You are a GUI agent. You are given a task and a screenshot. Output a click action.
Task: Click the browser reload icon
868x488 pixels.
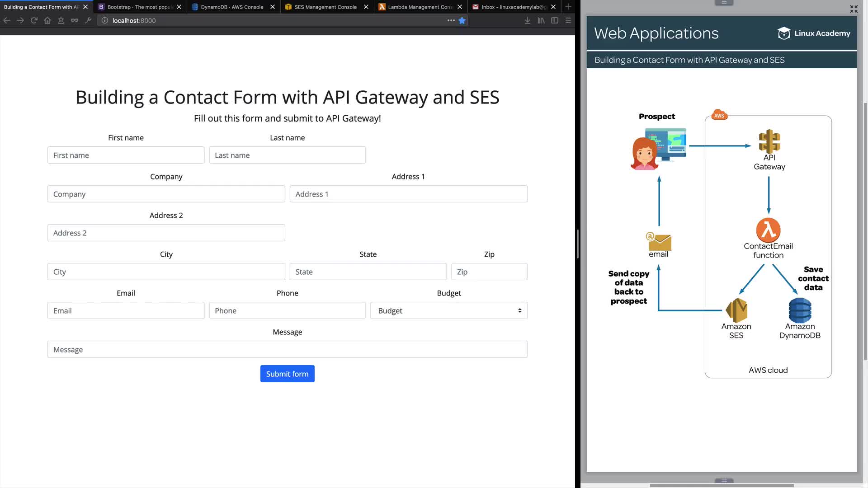[x=34, y=20]
